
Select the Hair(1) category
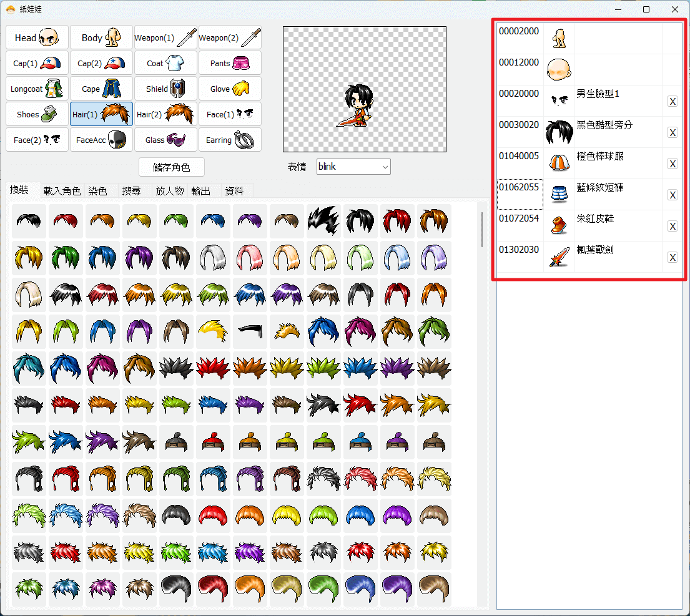point(101,114)
